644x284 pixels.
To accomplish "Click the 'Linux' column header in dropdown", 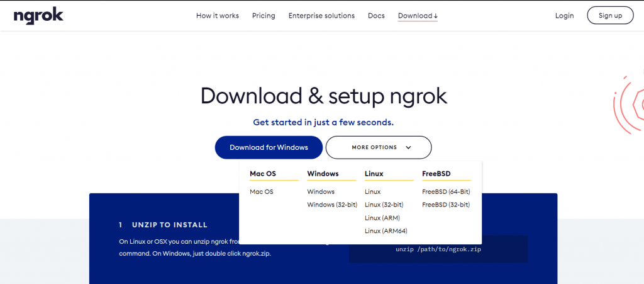I will coord(374,174).
